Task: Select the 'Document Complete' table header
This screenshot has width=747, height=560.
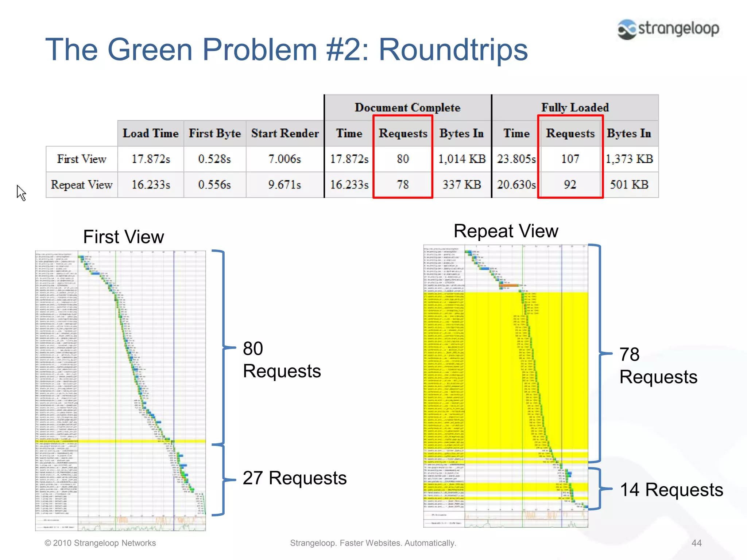Action: [407, 108]
